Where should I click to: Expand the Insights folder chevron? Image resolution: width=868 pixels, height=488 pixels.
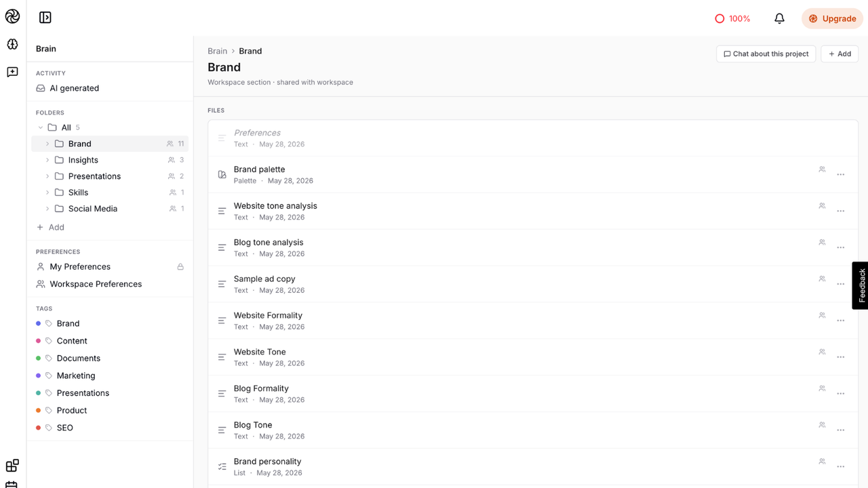[x=47, y=160]
